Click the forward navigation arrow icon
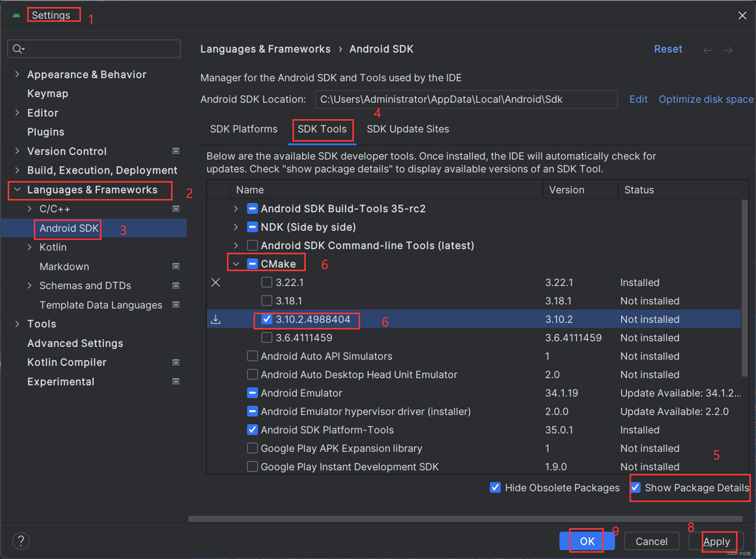This screenshot has width=756, height=559. coord(728,51)
